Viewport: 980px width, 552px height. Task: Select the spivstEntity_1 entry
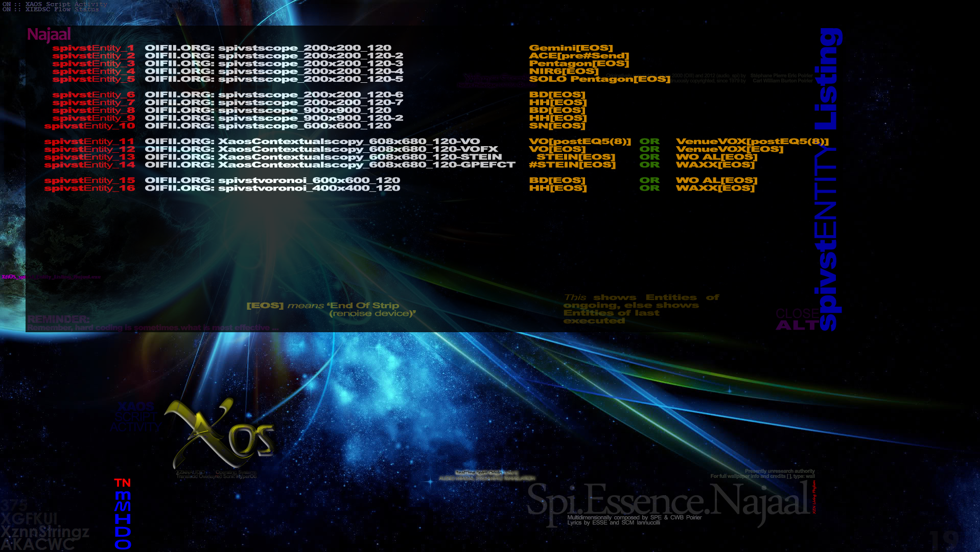pos(93,48)
